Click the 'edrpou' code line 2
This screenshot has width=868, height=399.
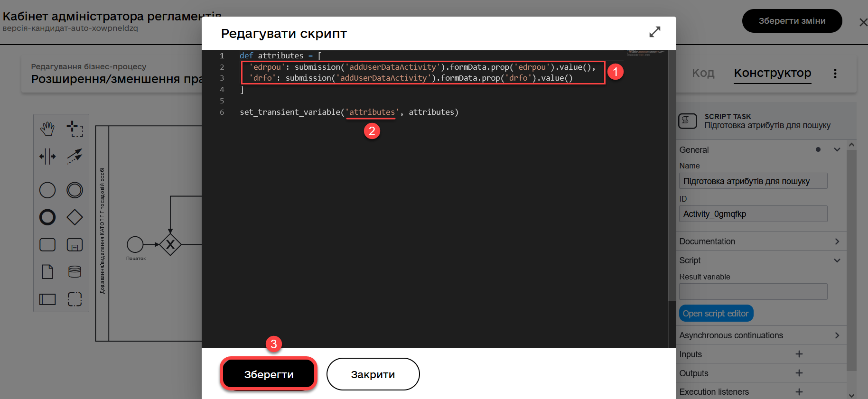(422, 67)
